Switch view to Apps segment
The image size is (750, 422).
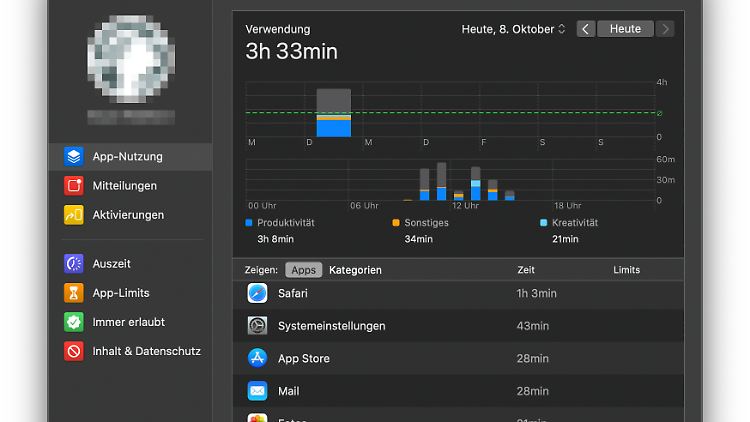(x=303, y=270)
